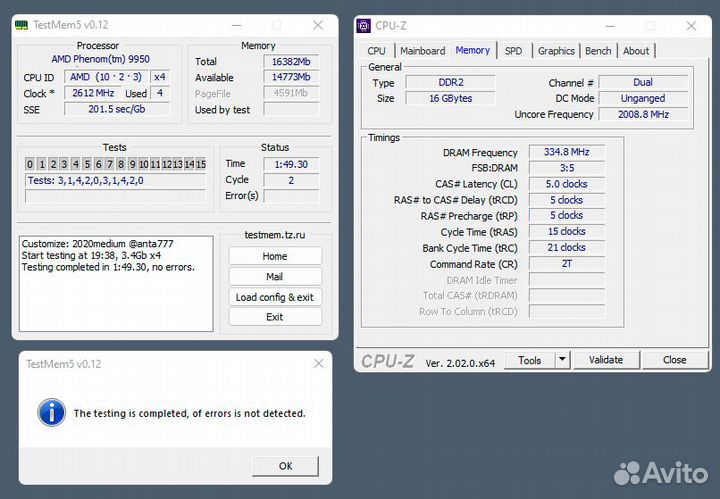Click test box number 0
720x499 pixels.
30,164
